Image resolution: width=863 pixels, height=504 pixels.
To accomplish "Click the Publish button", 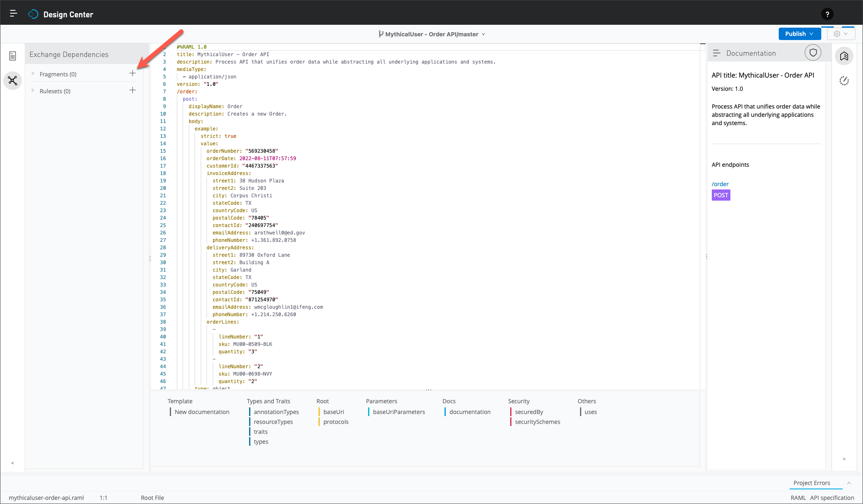I will tap(799, 34).
